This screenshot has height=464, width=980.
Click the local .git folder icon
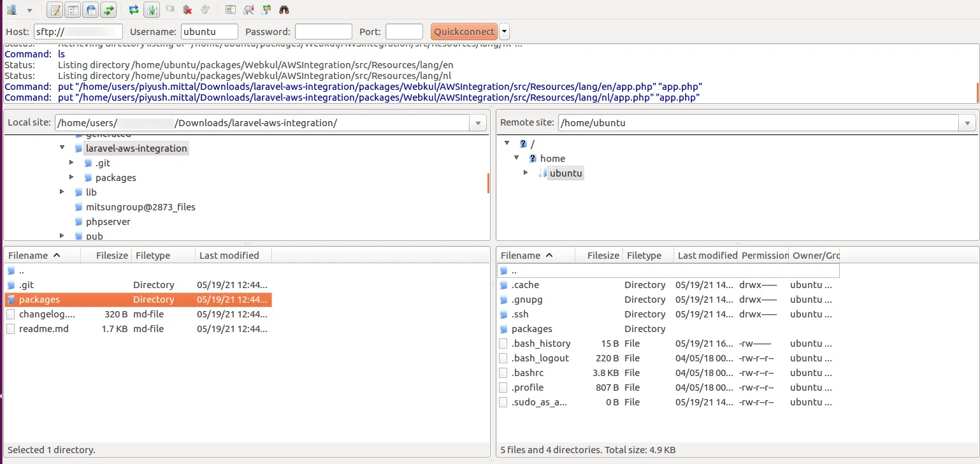click(x=11, y=285)
